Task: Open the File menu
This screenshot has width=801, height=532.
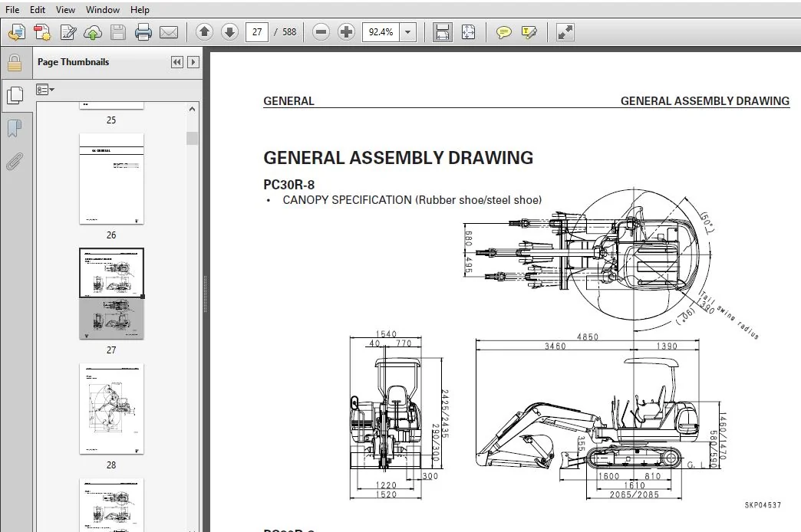Action: pyautogui.click(x=12, y=10)
